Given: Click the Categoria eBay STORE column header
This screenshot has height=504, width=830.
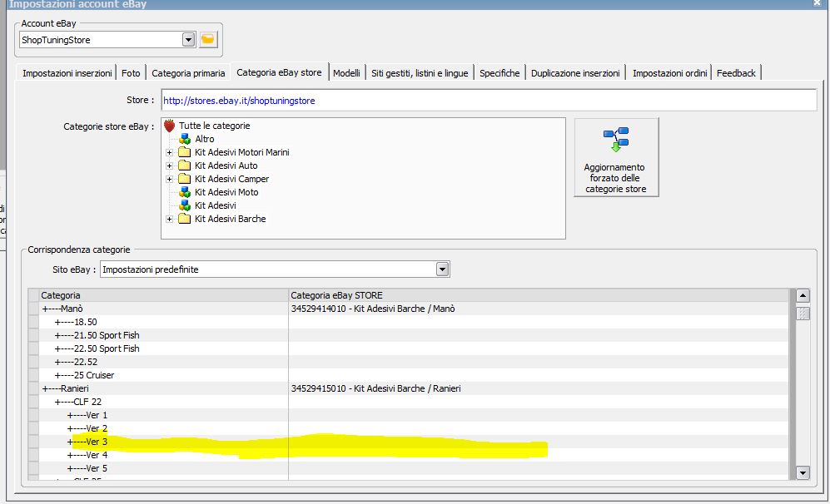Looking at the screenshot, I should click(539, 295).
